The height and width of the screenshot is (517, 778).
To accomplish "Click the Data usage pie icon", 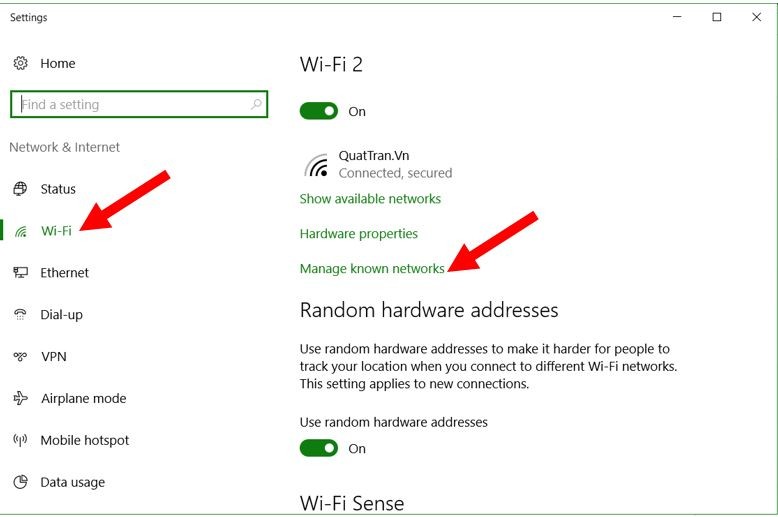I will tap(20, 483).
